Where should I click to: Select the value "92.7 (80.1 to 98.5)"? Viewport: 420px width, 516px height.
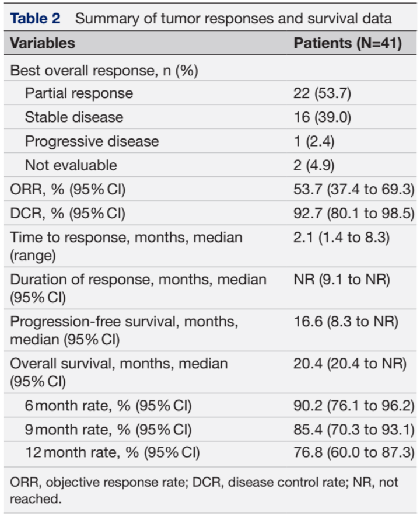coord(353,214)
